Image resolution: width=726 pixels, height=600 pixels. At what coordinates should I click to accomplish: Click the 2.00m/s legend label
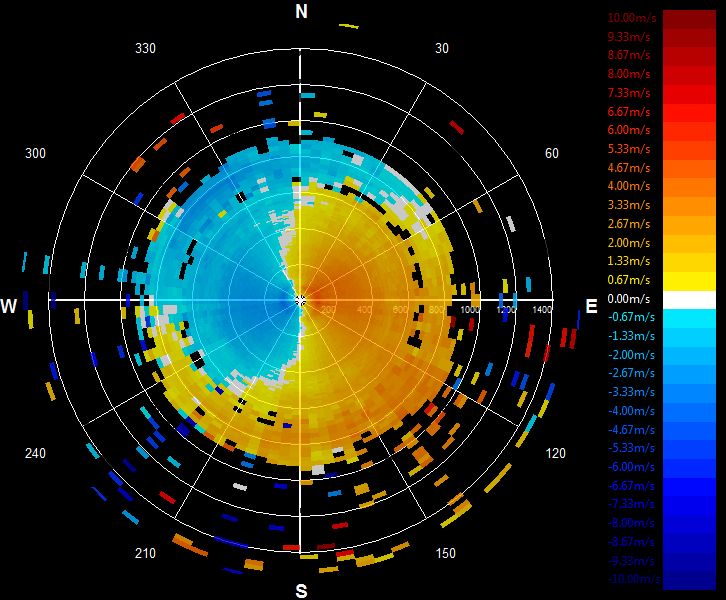tap(629, 243)
